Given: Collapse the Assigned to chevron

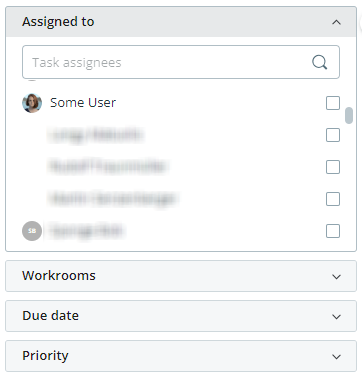Looking at the screenshot, I should point(336,22).
